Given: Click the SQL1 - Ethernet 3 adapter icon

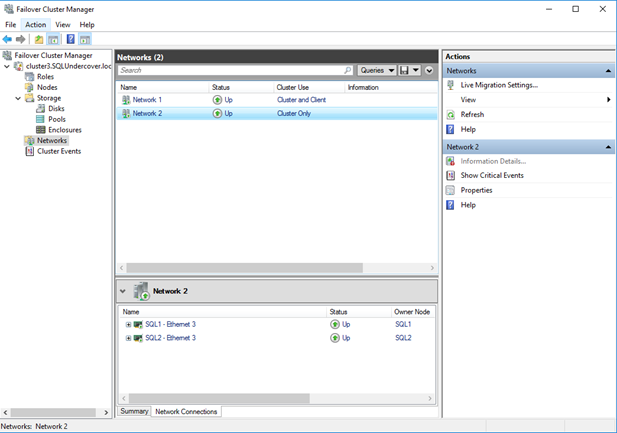Looking at the screenshot, I should (138, 324).
